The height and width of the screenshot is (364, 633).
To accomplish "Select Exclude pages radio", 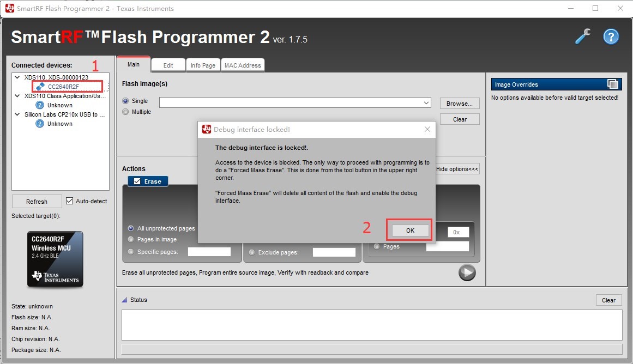I will coord(252,252).
